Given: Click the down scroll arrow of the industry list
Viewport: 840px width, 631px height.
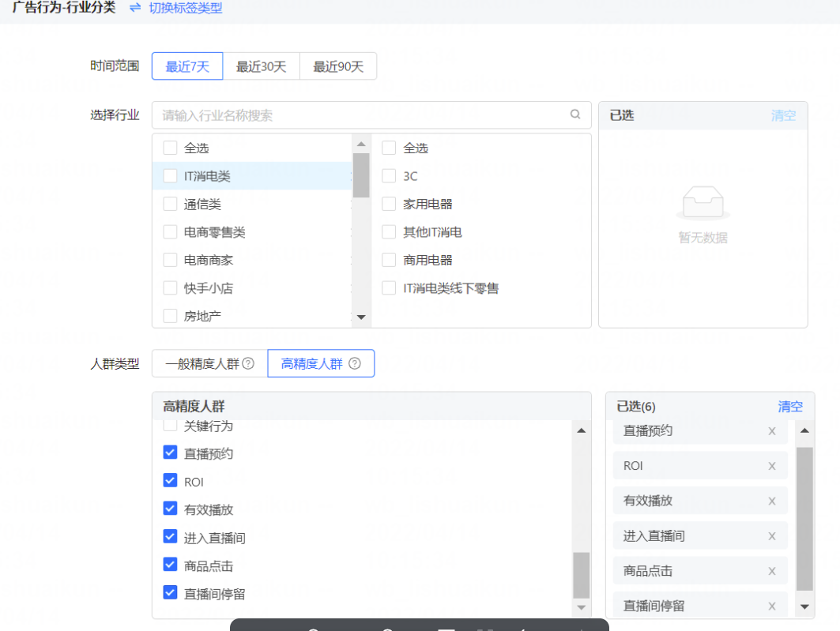Looking at the screenshot, I should [x=361, y=317].
